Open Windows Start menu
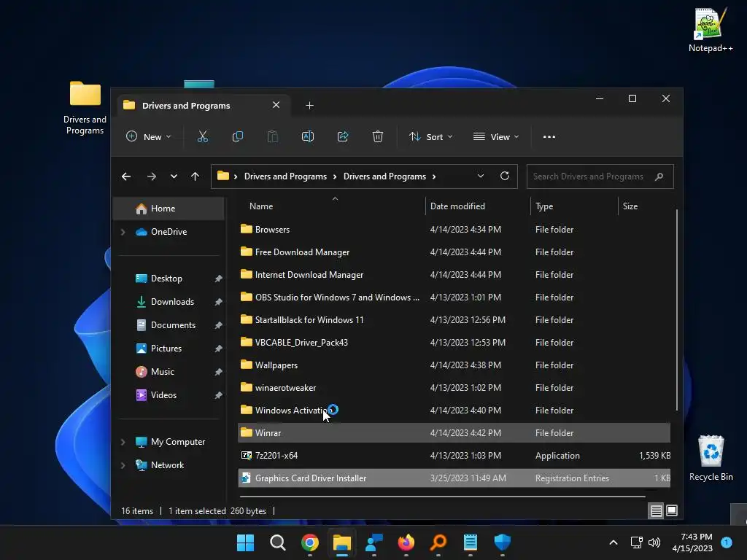Screen dimensions: 747x560 (245, 542)
